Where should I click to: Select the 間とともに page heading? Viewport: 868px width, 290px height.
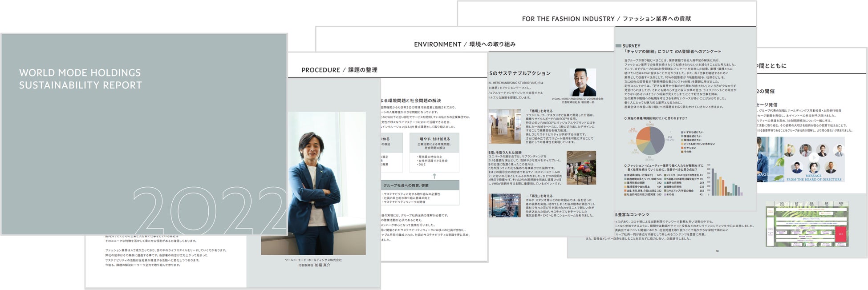(x=771, y=65)
